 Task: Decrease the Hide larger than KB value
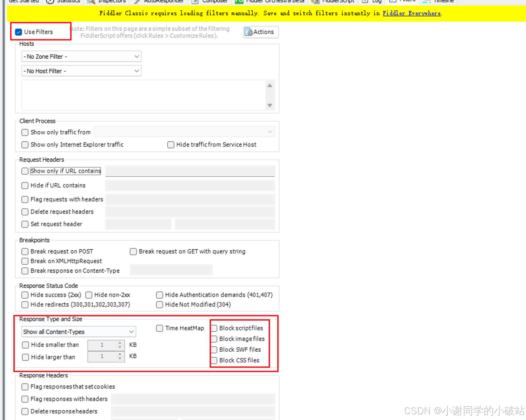click(120, 359)
